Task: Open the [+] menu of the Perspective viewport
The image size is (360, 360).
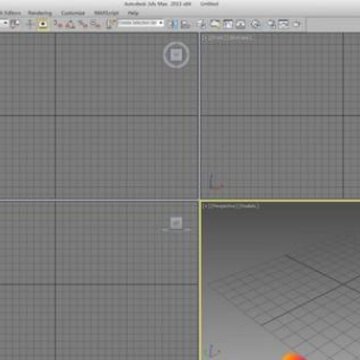Action: [206, 206]
